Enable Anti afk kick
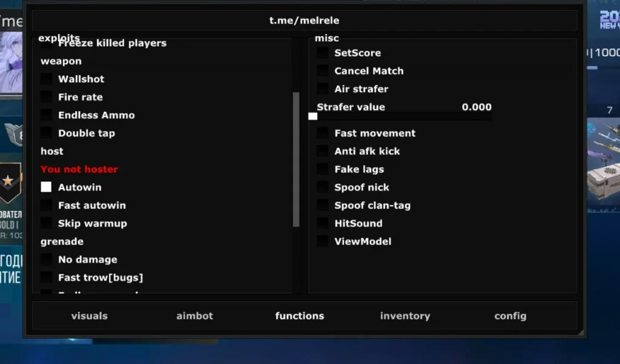 tap(323, 151)
